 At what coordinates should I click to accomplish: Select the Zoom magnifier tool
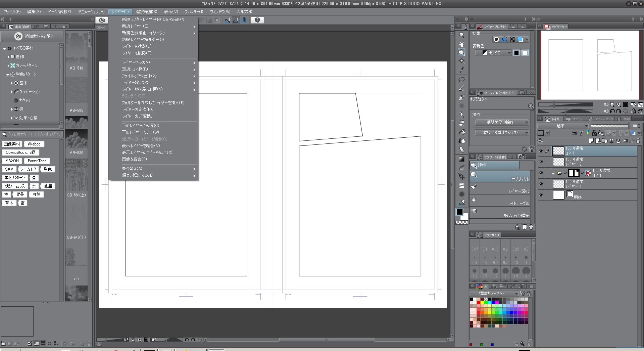(462, 35)
